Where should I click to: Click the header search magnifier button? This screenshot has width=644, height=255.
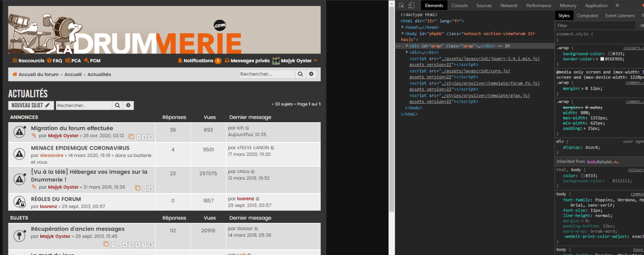coord(300,74)
